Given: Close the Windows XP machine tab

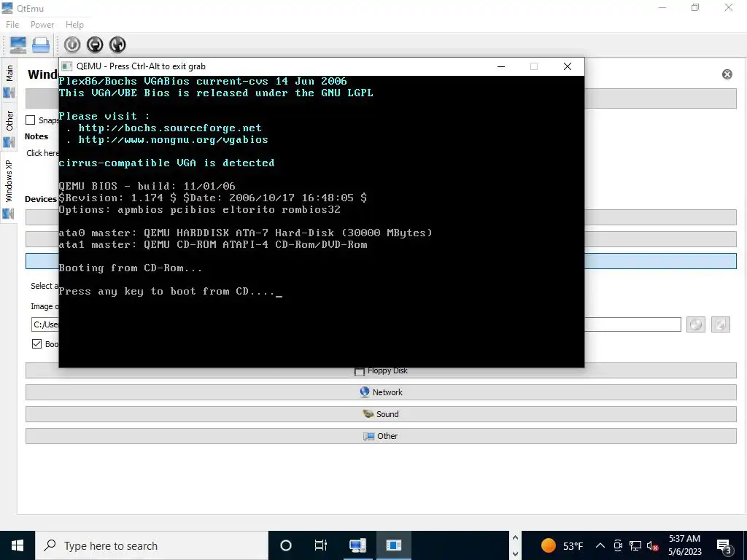Looking at the screenshot, I should (x=727, y=74).
